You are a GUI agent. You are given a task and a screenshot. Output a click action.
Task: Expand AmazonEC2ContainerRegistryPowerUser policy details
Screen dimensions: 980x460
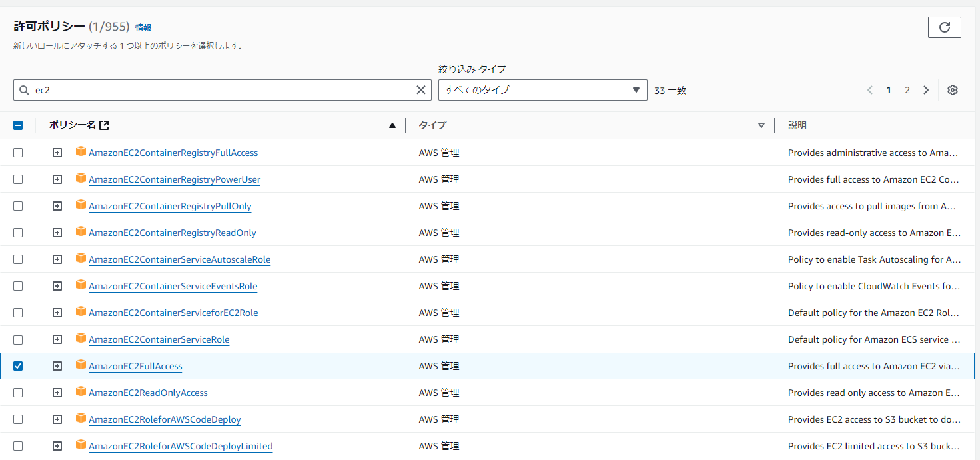click(x=57, y=179)
